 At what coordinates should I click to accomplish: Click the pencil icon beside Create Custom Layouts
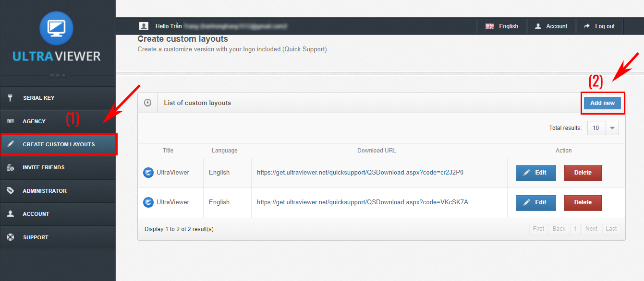11,144
